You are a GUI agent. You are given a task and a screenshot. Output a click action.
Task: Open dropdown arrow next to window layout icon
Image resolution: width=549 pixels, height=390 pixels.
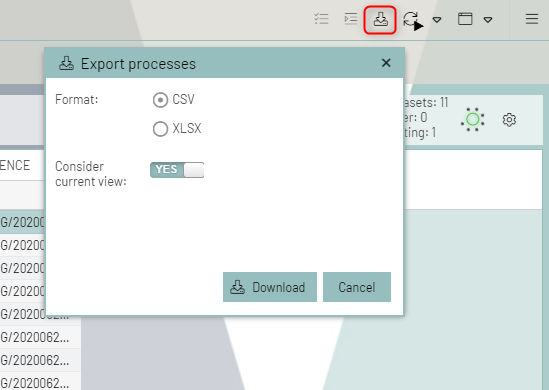(x=488, y=20)
